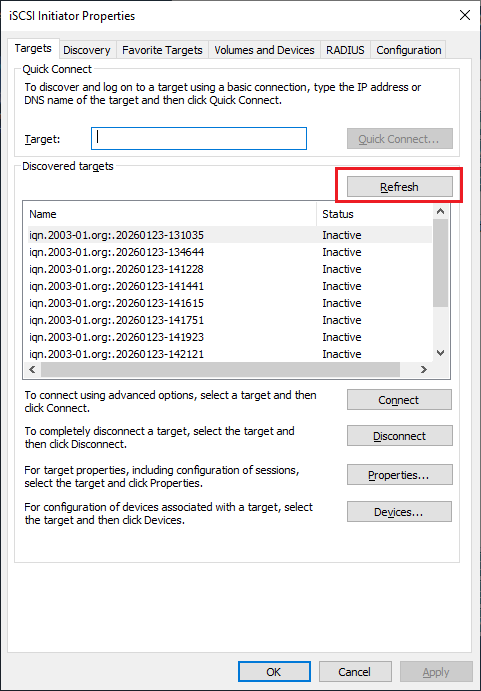Select target ending 20260123-142121
Screen dimensions: 481x691
coord(229,354)
